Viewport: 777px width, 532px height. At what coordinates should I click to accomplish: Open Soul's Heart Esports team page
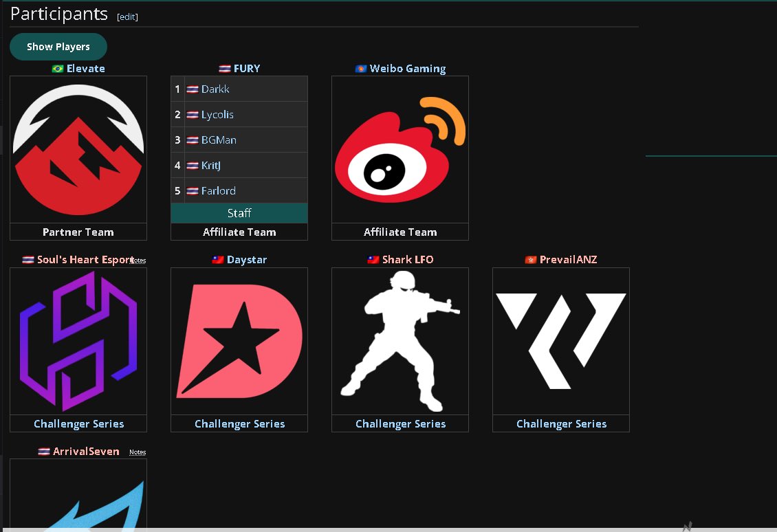85,260
